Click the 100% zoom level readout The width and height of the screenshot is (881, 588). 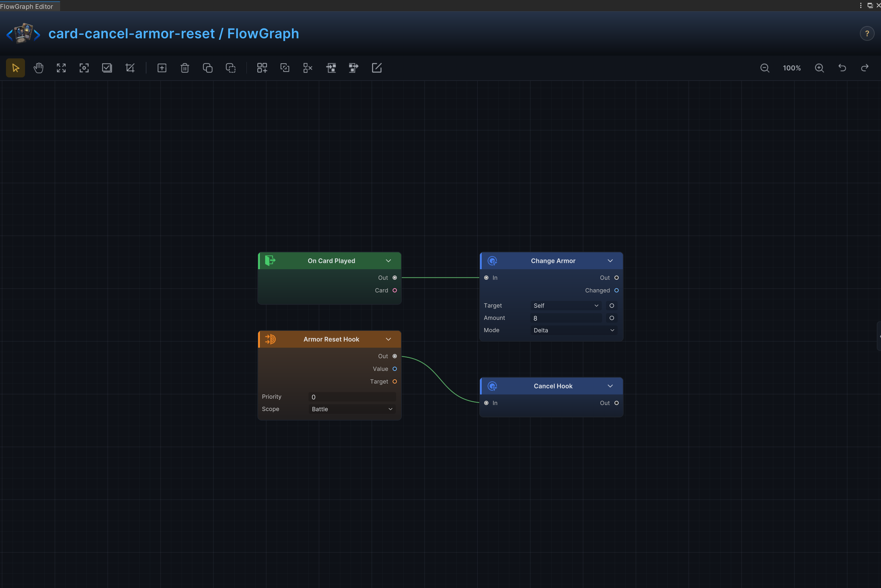click(x=792, y=68)
